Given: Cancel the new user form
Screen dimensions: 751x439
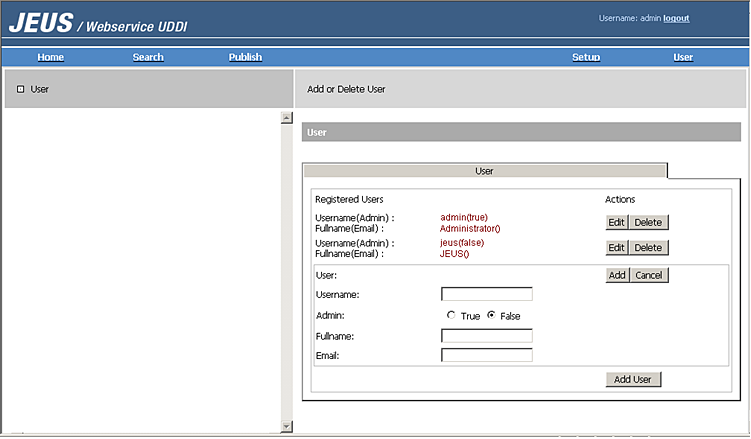Looking at the screenshot, I should pyautogui.click(x=648, y=275).
